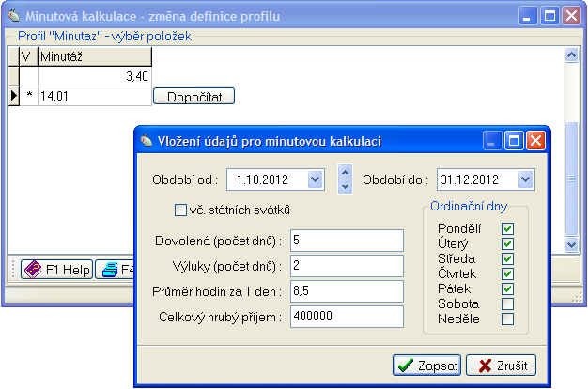Click the Zapsat button with green checkmark
588x389 pixels.
tap(426, 366)
